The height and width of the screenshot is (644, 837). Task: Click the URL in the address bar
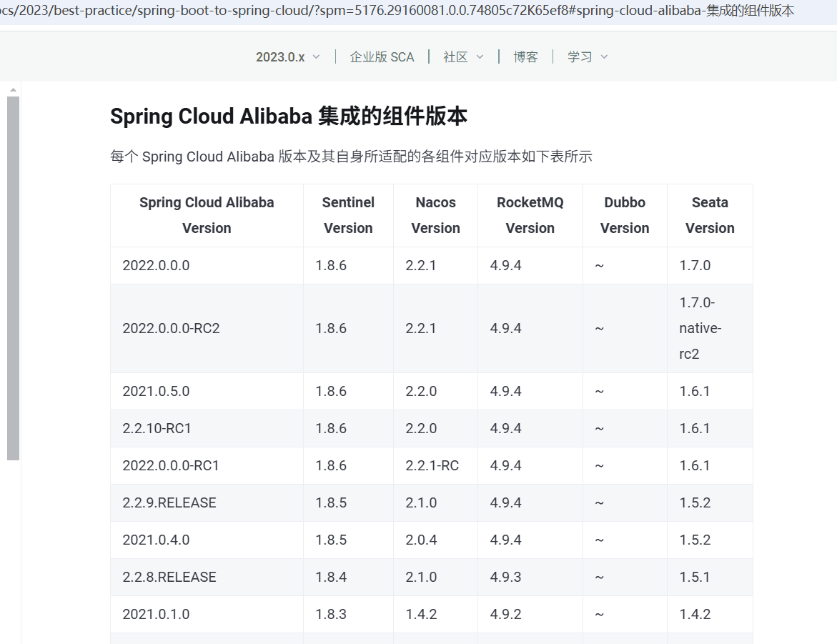pos(397,11)
